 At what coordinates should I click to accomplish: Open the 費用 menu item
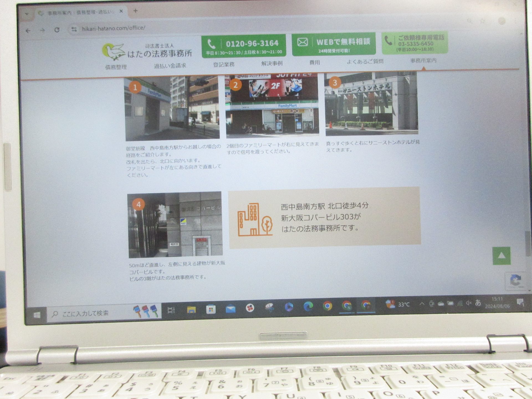pos(314,62)
